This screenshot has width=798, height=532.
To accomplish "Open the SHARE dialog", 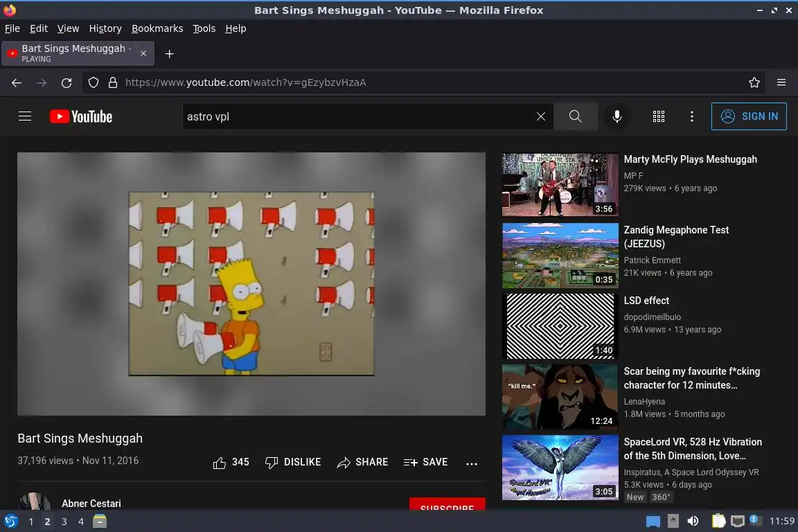I will click(362, 462).
